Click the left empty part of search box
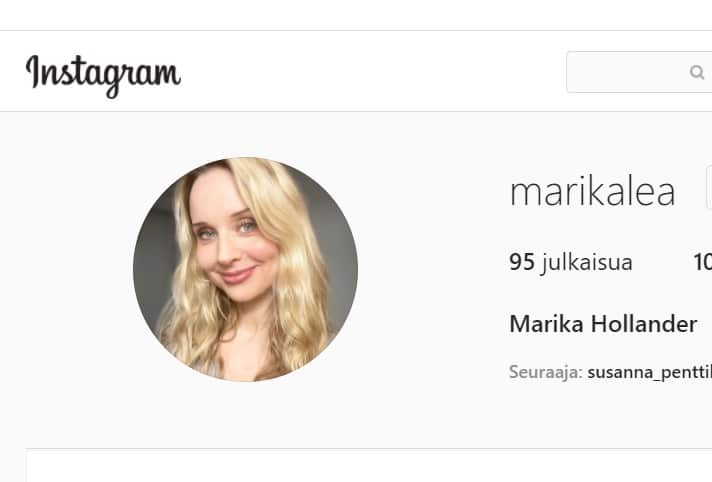The image size is (712, 482). coord(627,72)
